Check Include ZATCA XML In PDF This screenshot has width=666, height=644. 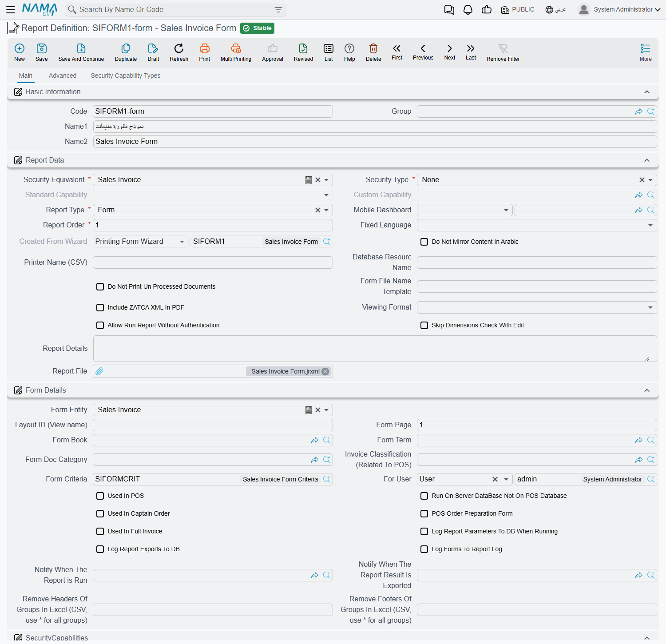click(100, 307)
